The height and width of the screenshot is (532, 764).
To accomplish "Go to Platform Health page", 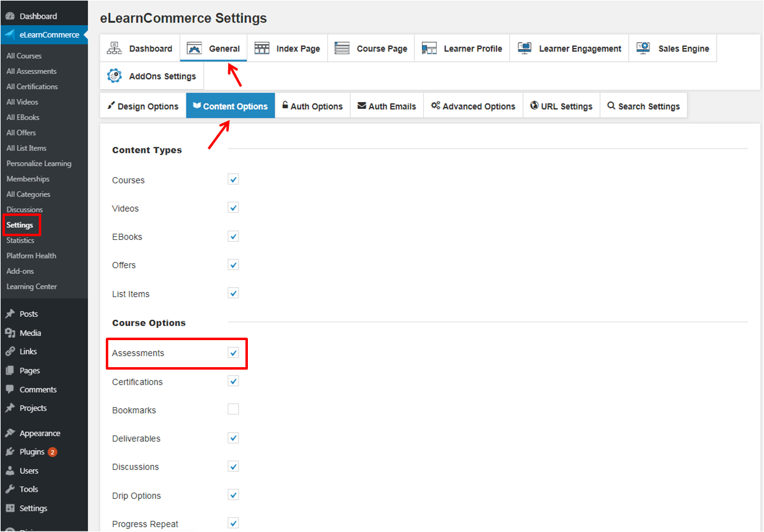I will pyautogui.click(x=31, y=256).
